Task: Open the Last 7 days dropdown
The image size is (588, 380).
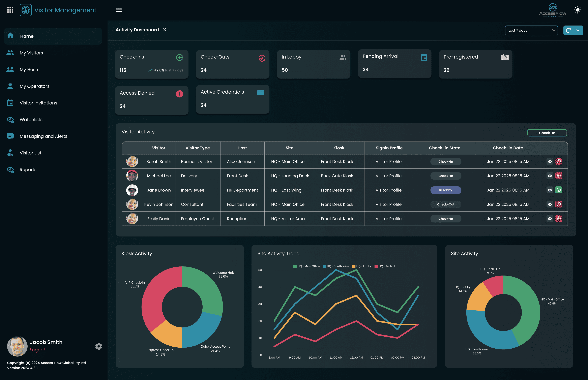Action: coord(531,30)
